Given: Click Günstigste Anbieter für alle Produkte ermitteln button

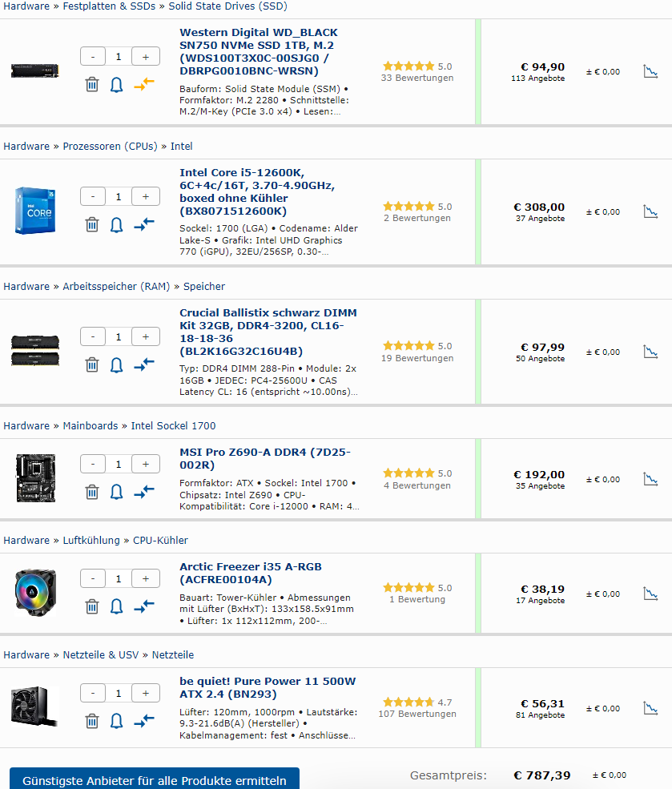Looking at the screenshot, I should [x=155, y=779].
